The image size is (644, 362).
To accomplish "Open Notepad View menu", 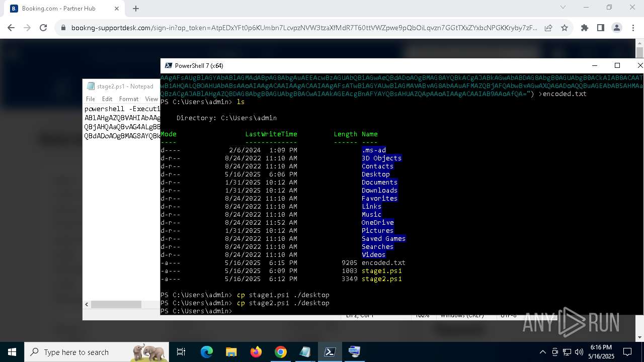I will coord(151,99).
